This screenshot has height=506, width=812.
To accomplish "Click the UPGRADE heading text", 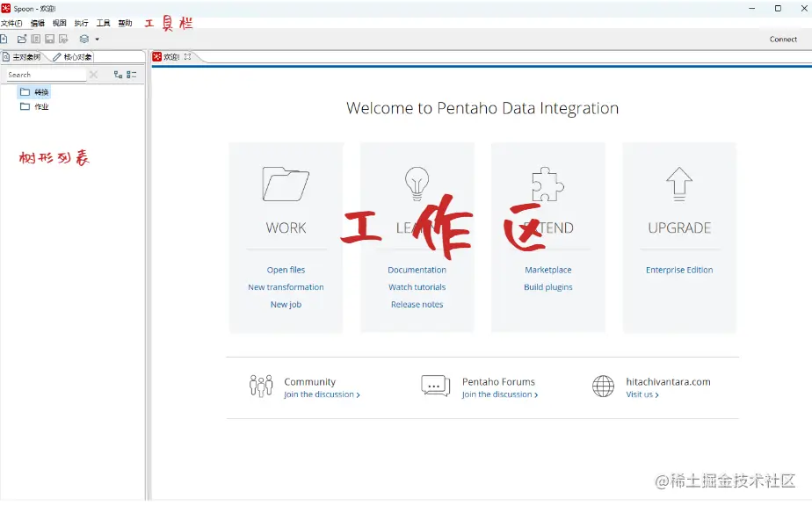I will (679, 228).
